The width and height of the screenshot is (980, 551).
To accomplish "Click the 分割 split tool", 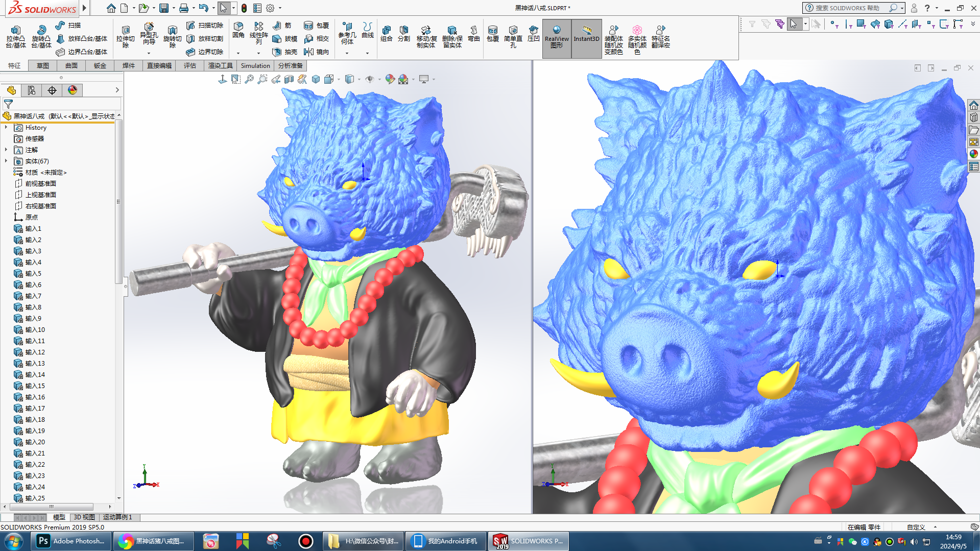I will pyautogui.click(x=403, y=33).
